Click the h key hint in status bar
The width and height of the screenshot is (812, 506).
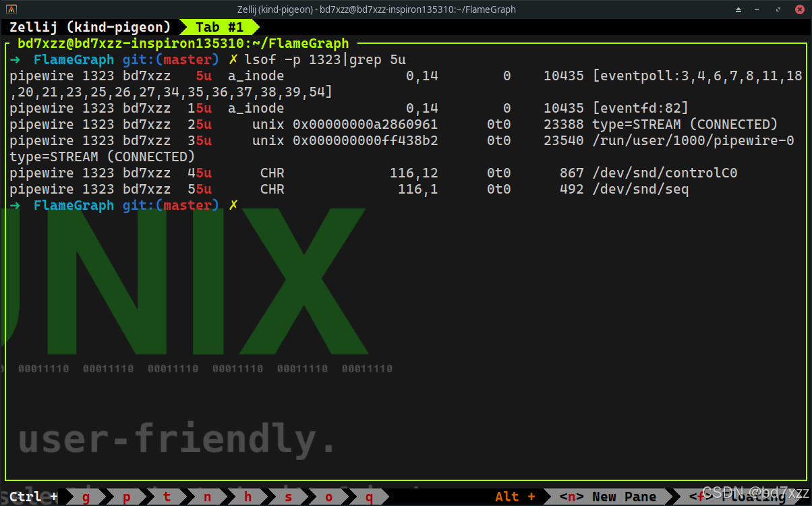click(x=248, y=497)
